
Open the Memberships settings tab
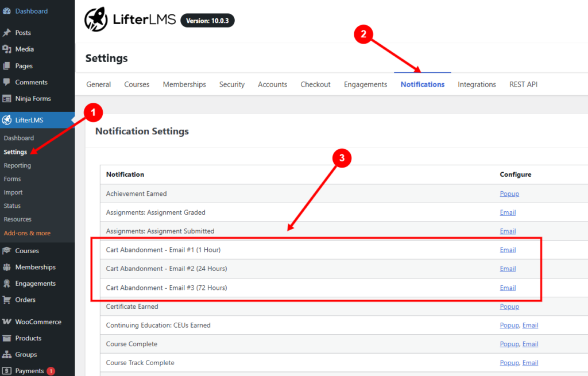click(x=184, y=84)
